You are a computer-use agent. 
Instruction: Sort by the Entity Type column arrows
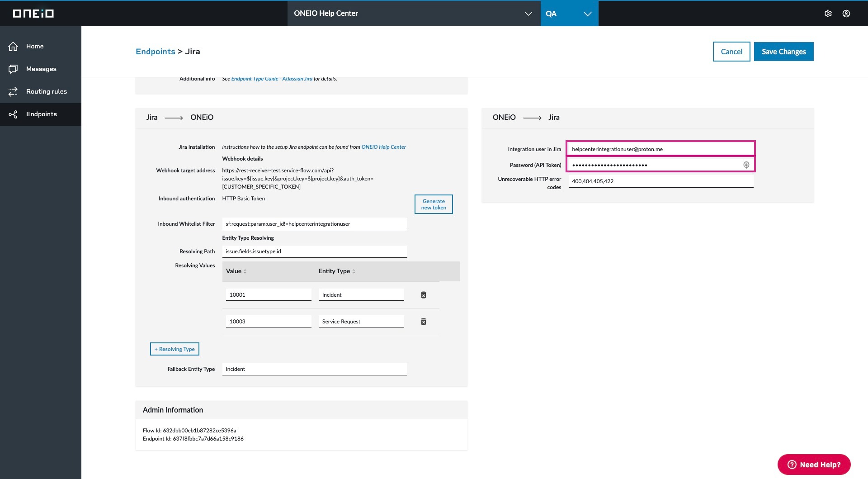354,271
